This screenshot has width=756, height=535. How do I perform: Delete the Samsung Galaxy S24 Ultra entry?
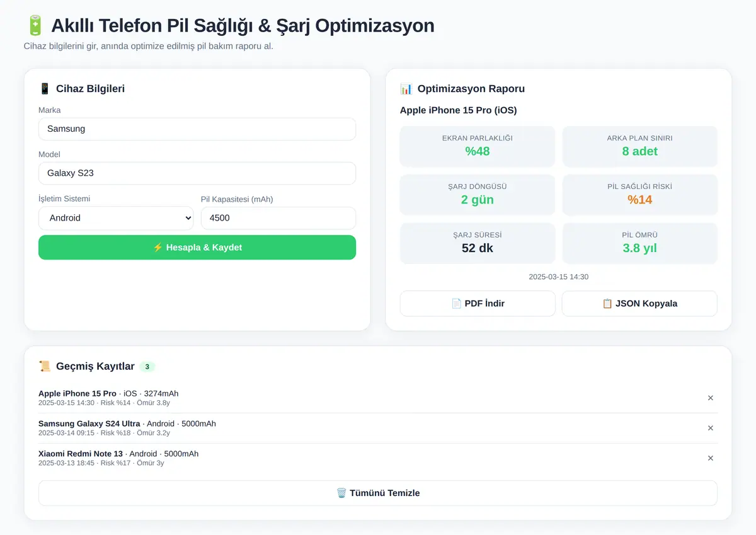[x=710, y=429]
